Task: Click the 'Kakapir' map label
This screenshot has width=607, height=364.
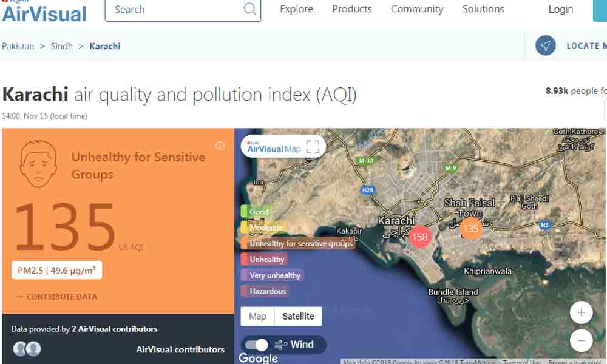Action: [x=349, y=231]
